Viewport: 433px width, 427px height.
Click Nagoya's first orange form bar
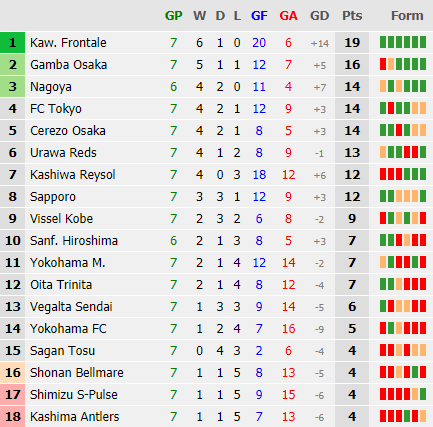(383, 86)
